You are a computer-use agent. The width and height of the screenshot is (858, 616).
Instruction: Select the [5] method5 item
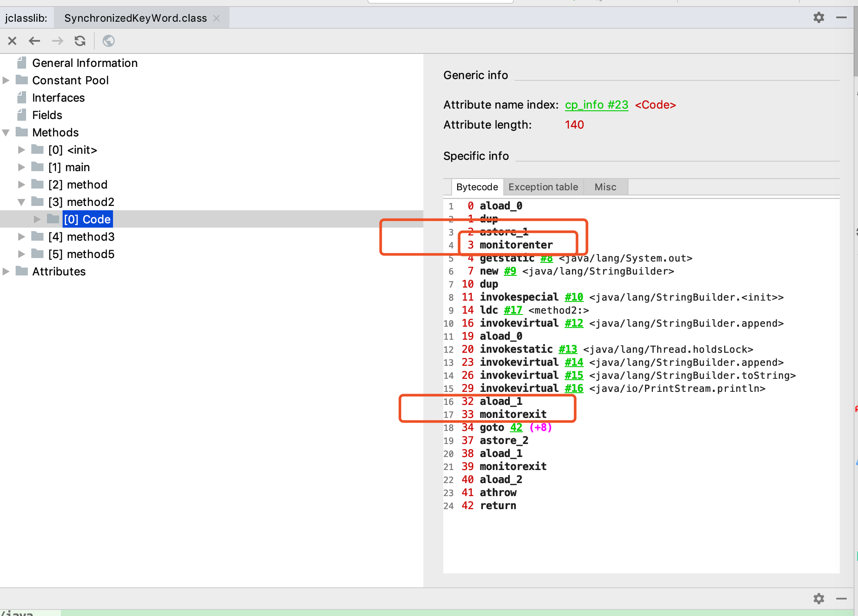click(x=81, y=254)
